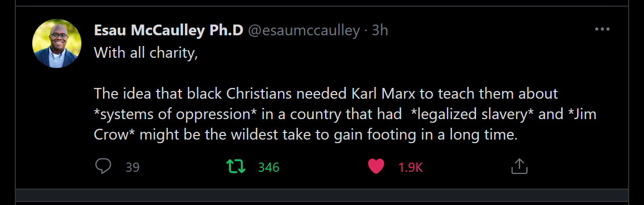The image size is (644, 205).
Task: Open the three-dot more options menu
Action: pos(602,30)
